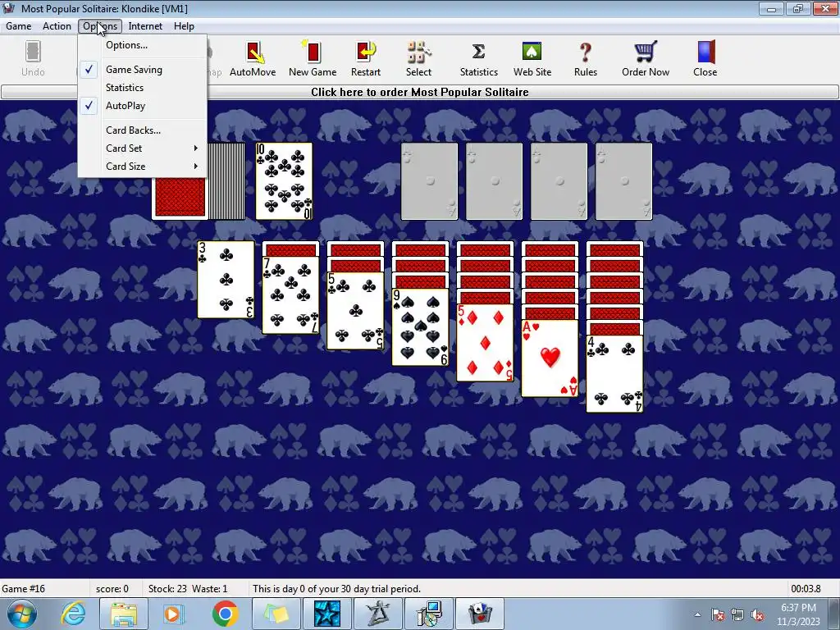Open the Rules toolbar icon
The image size is (840, 630).
pyautogui.click(x=586, y=59)
